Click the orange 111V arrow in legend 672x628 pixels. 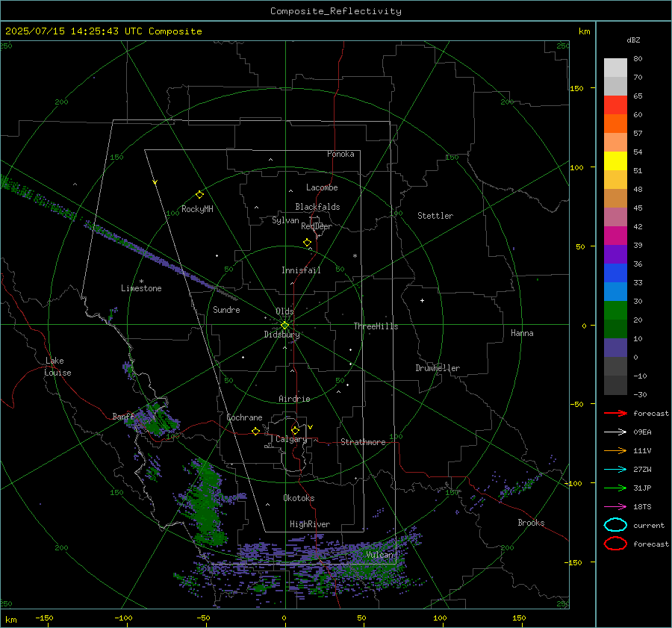point(615,450)
